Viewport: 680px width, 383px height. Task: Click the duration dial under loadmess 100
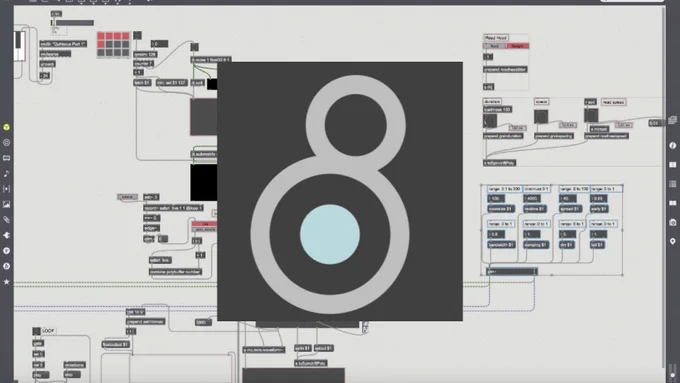[490, 121]
